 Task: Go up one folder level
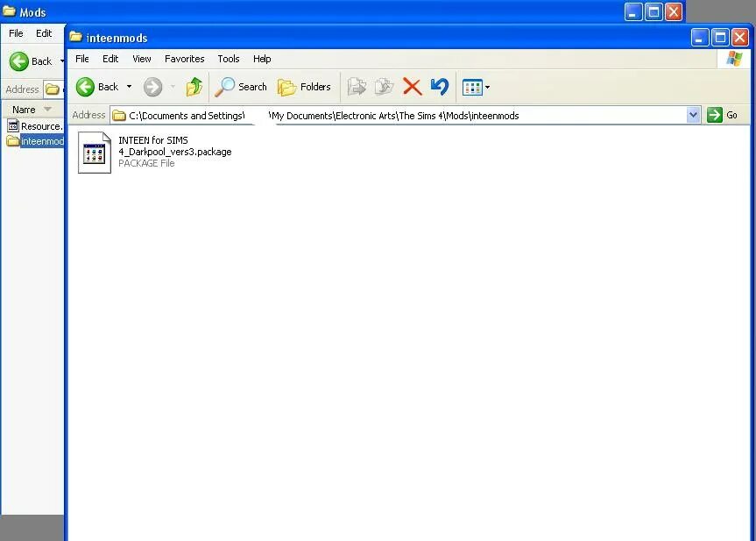click(194, 87)
